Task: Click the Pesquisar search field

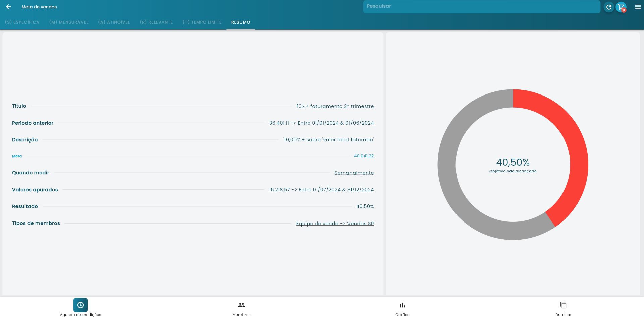Action: (481, 6)
